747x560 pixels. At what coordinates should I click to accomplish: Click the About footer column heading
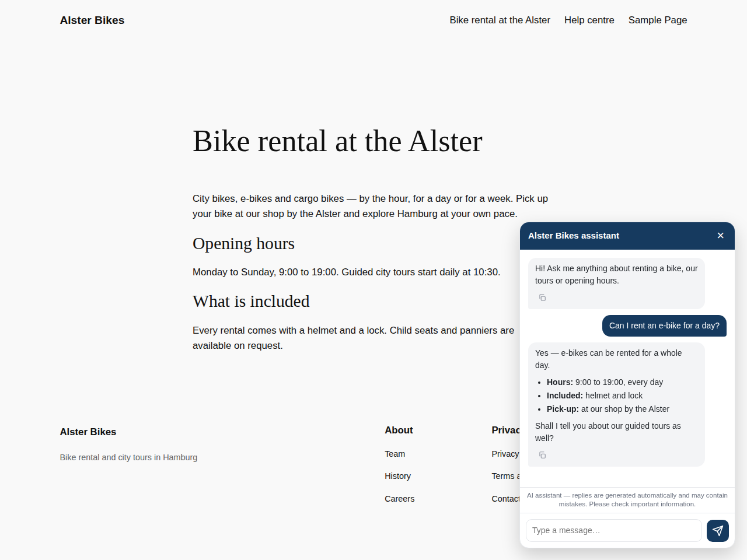[x=399, y=430]
